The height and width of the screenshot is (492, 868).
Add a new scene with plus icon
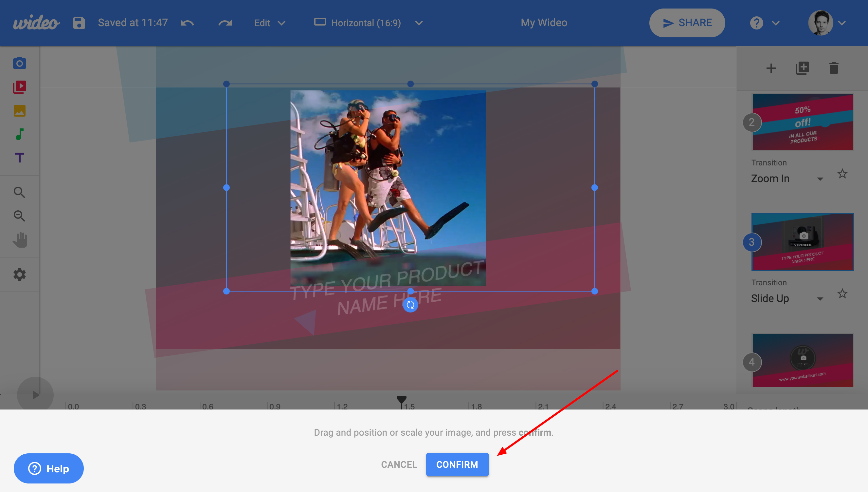771,68
